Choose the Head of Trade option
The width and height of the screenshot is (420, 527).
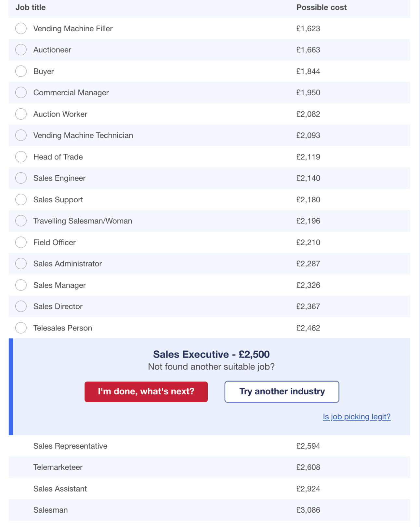(21, 157)
